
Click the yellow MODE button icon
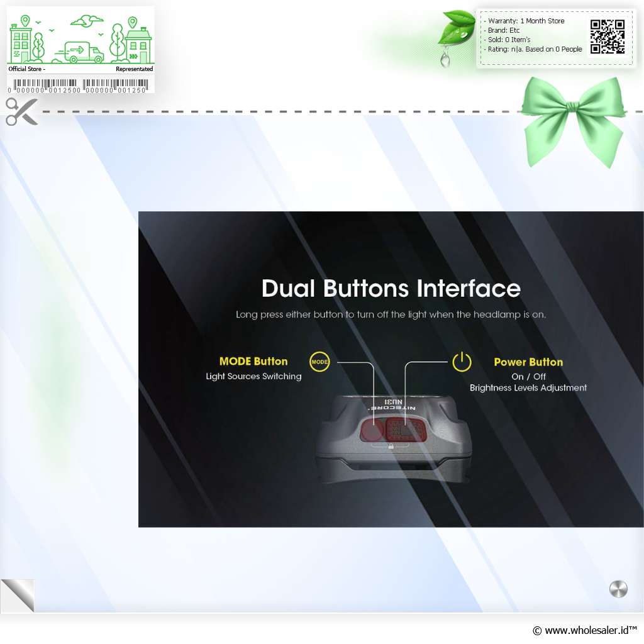319,362
